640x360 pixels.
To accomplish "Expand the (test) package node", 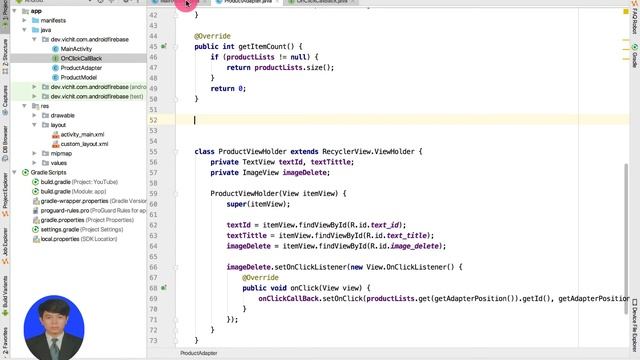I will pyautogui.click(x=34, y=96).
